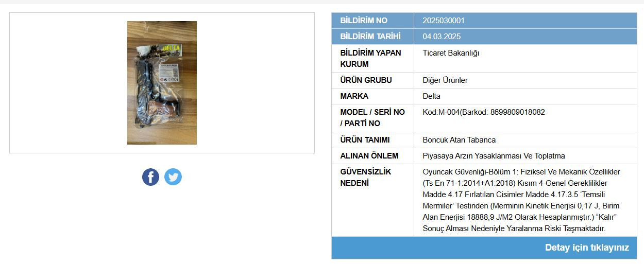Select the "BİLDİRİM YAPAN KURUM" label
The image size is (644, 264).
click(x=370, y=58)
